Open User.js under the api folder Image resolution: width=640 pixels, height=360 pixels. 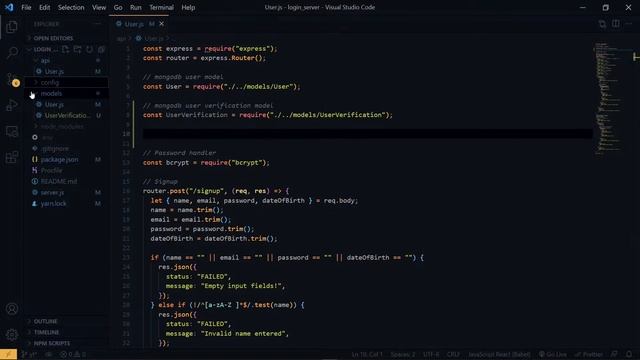54,71
